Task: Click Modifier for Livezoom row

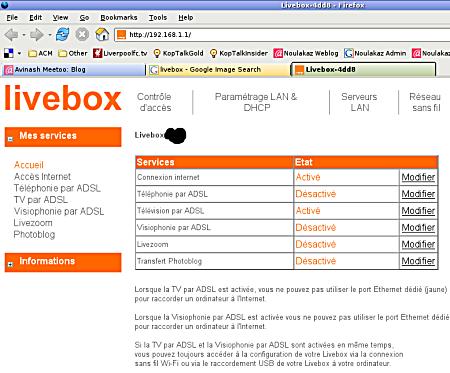Action: click(418, 244)
